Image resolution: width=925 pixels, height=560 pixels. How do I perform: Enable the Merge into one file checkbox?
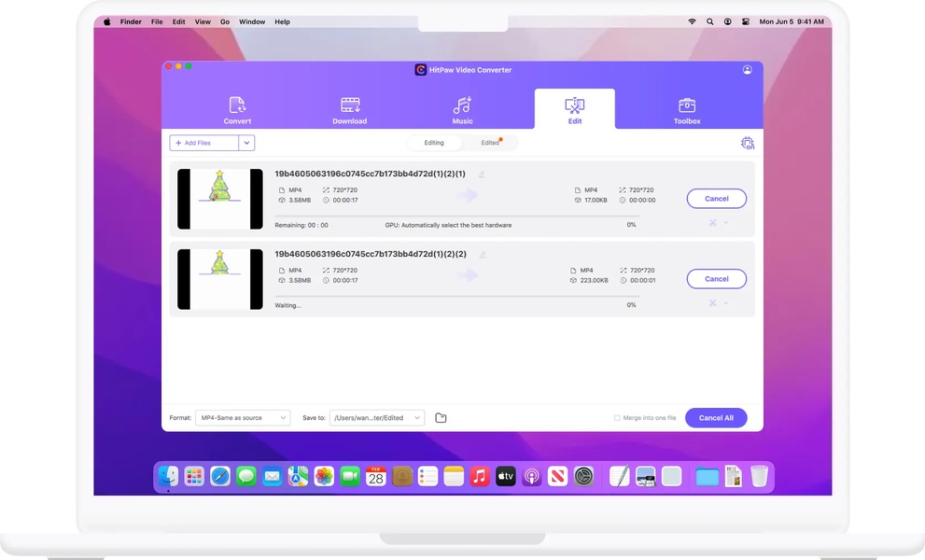pyautogui.click(x=617, y=418)
